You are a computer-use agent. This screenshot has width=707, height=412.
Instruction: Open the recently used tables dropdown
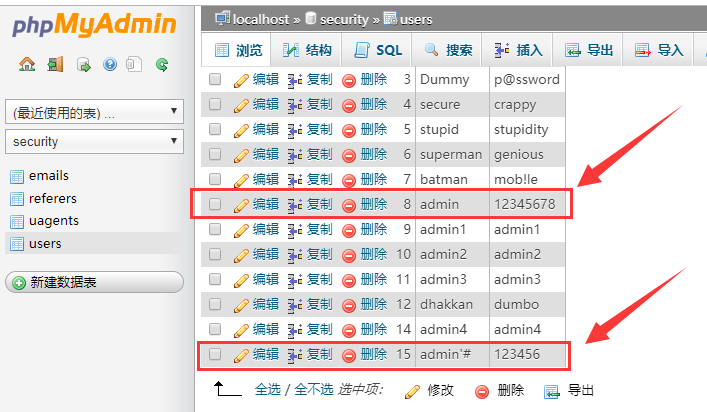click(94, 113)
